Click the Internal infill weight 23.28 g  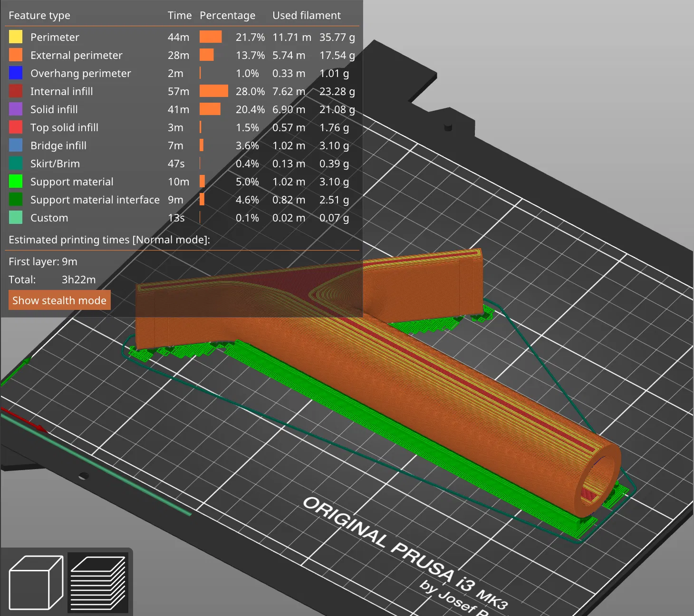click(x=337, y=91)
